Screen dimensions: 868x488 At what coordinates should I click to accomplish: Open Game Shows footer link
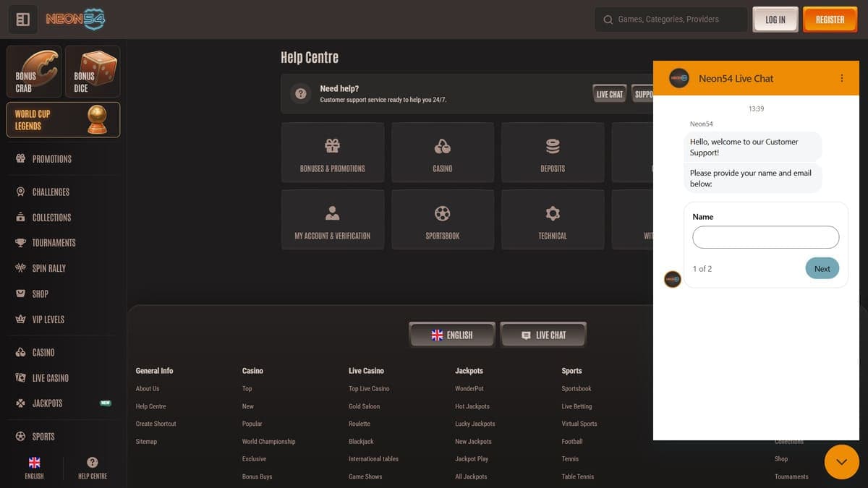(x=365, y=477)
